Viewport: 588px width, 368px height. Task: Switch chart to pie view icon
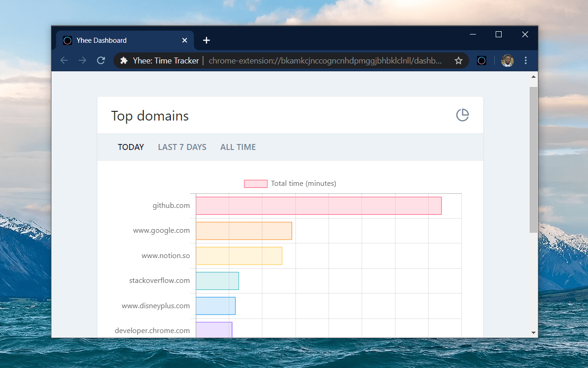click(x=462, y=115)
